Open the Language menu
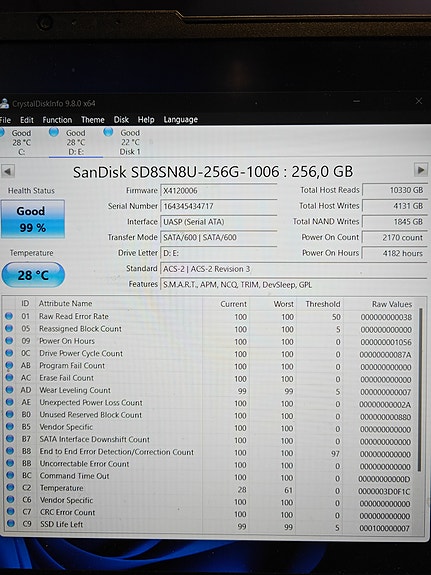The width and height of the screenshot is (431, 575). (180, 120)
